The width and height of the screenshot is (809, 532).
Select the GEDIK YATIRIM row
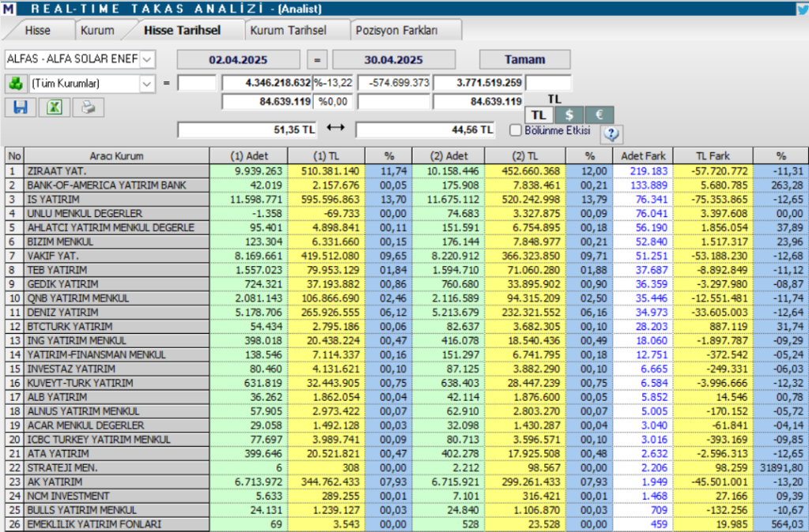(407, 284)
